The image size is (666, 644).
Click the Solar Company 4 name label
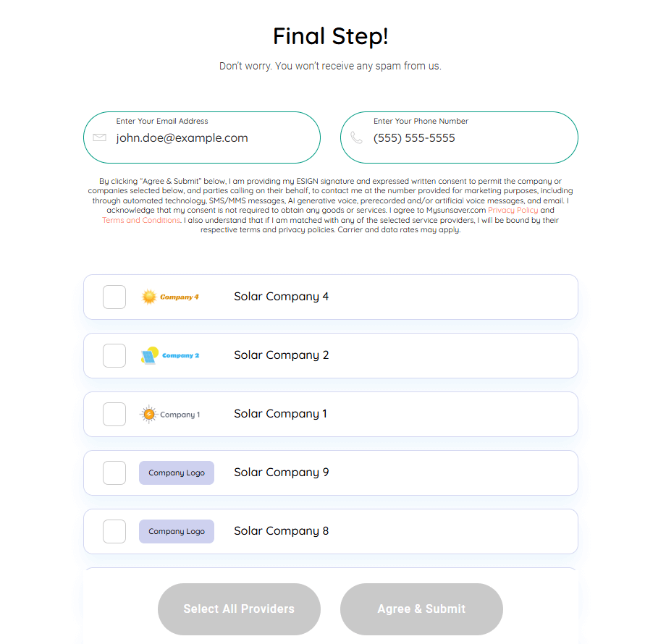pyautogui.click(x=281, y=297)
